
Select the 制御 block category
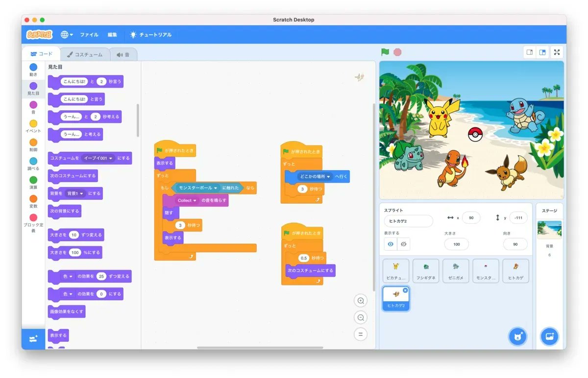coord(33,145)
